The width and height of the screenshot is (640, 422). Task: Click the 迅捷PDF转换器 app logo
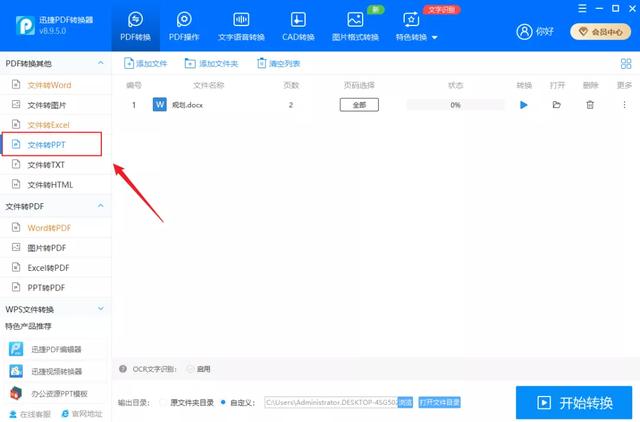[25, 25]
